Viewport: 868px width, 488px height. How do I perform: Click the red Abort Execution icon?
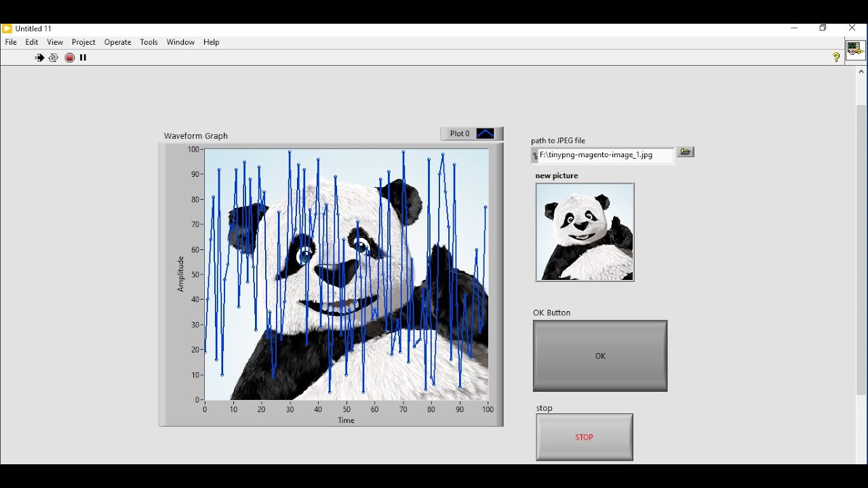click(x=70, y=58)
